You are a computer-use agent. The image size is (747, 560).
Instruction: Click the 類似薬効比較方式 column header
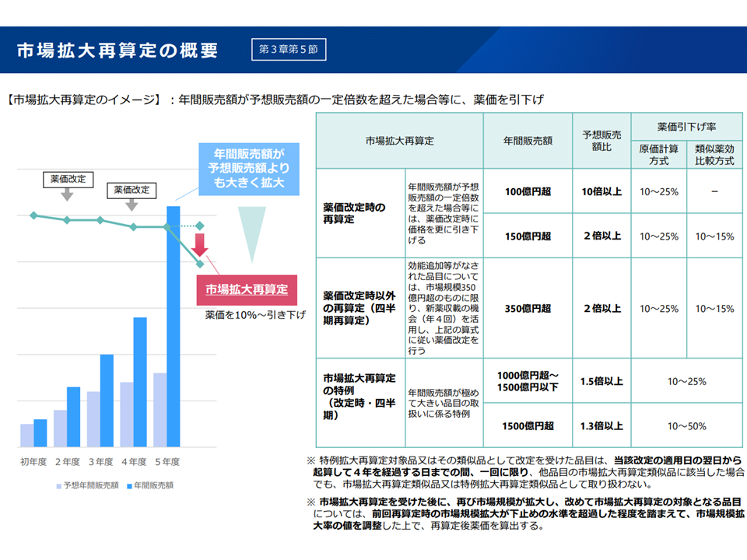coord(714,155)
